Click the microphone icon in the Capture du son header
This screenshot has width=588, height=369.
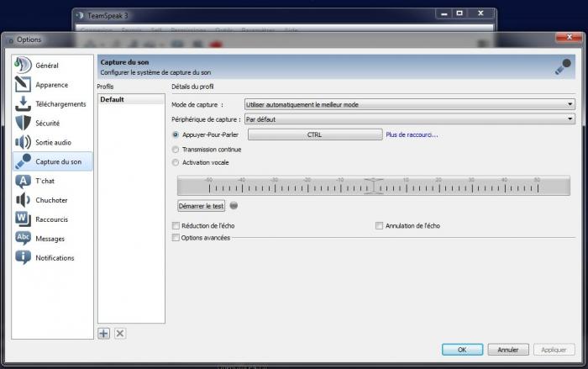[563, 66]
